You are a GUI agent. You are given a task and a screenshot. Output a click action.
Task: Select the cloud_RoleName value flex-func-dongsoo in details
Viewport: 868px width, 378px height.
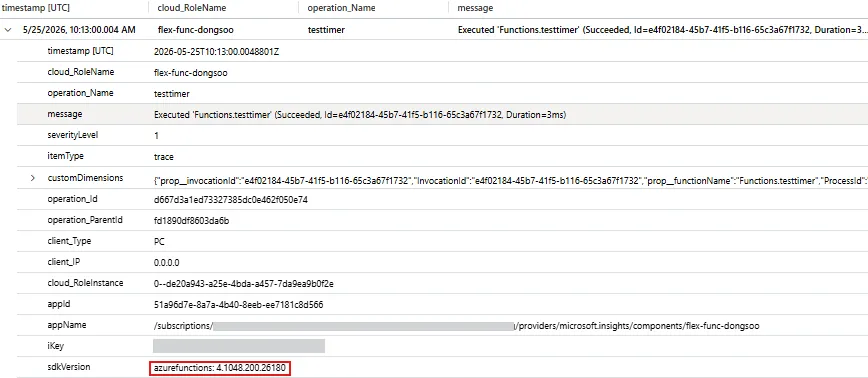[x=190, y=73]
